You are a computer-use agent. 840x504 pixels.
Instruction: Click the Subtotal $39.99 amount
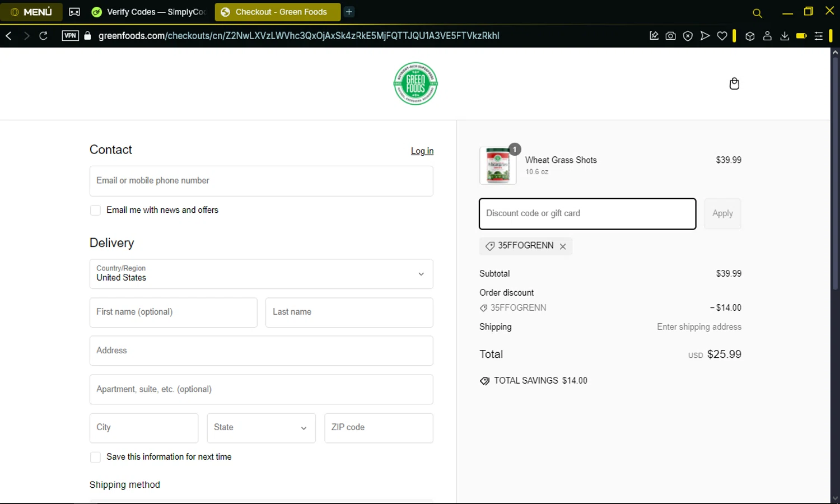[x=729, y=274]
